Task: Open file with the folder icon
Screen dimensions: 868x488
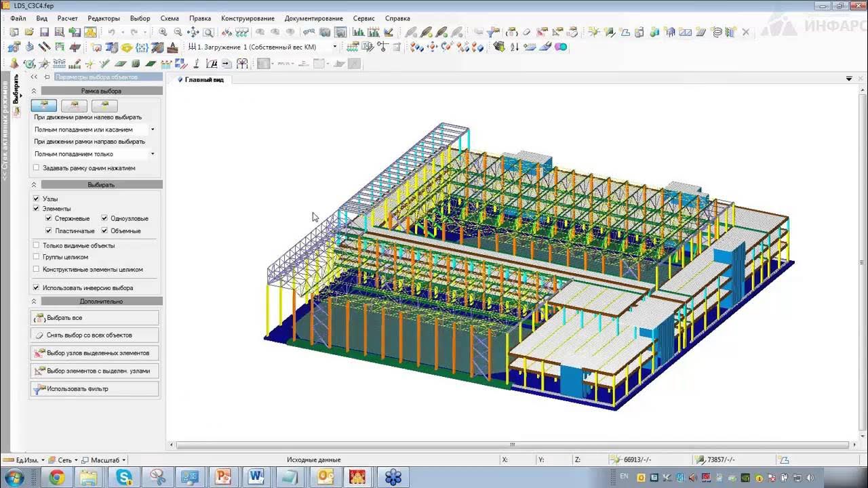Action: [x=29, y=32]
